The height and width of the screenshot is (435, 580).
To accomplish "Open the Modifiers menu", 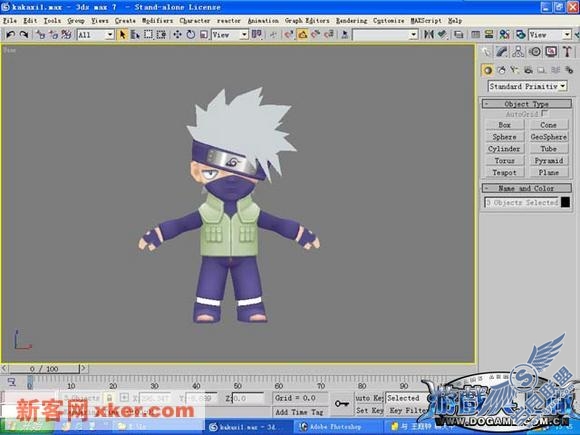I will click(158, 21).
